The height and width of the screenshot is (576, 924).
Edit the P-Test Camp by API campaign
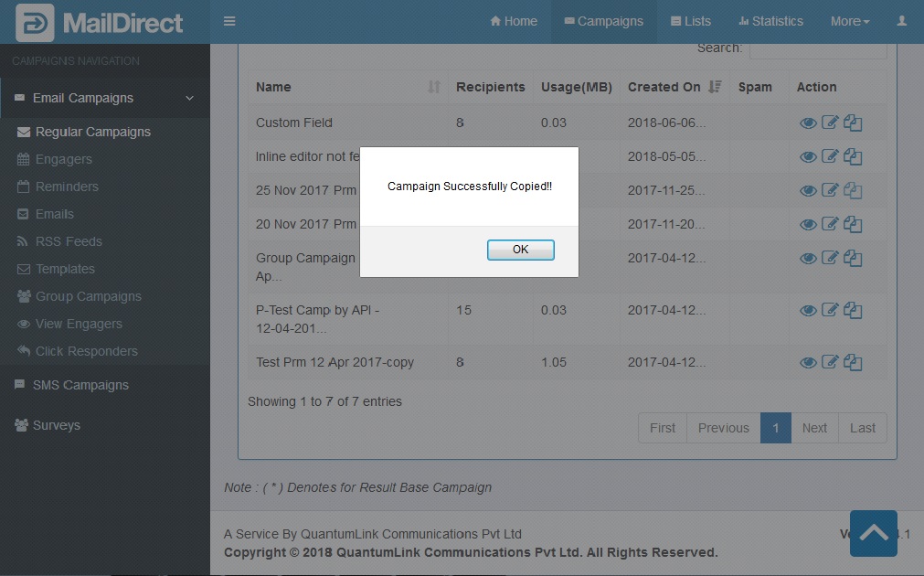pos(830,310)
